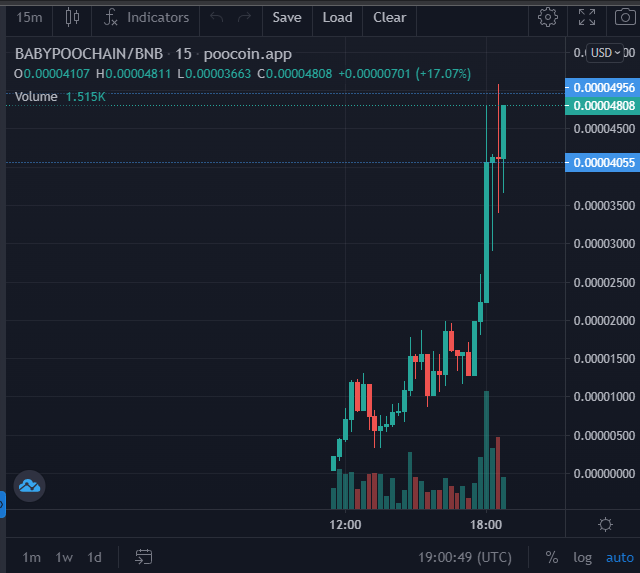
Task: Switch to the 1d date range
Action: pos(94,557)
